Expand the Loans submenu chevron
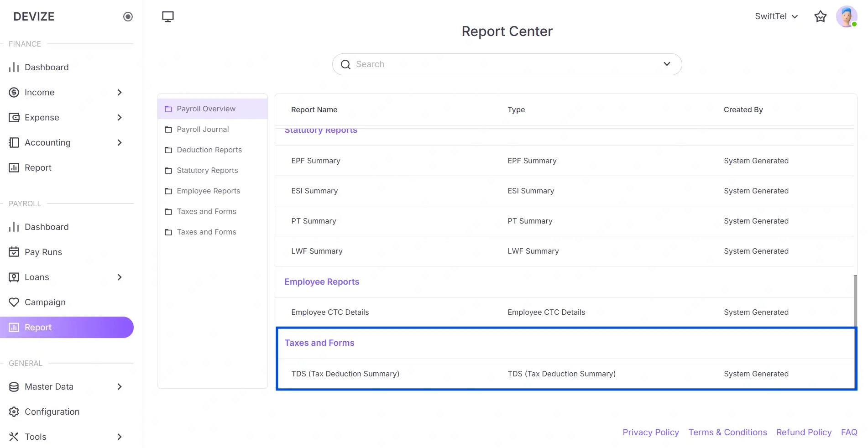The image size is (868, 448). [120, 277]
